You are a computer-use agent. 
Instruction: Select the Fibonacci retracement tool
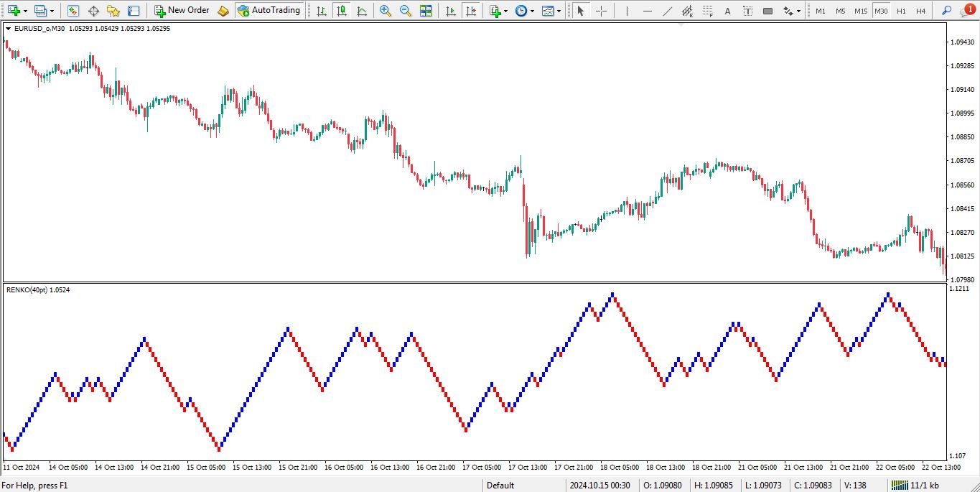point(687,11)
